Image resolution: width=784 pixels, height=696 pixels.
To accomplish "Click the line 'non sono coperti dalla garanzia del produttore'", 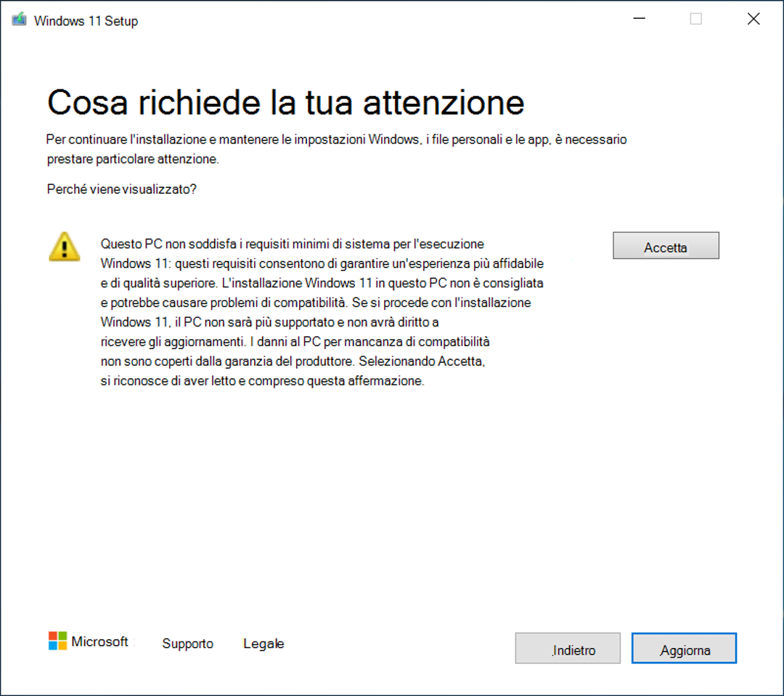I will (x=293, y=361).
